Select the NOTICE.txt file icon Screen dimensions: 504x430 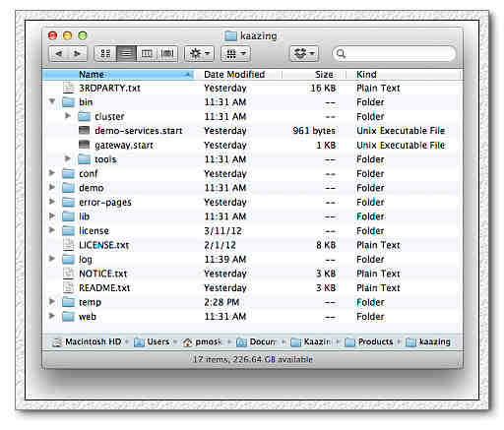tap(68, 274)
